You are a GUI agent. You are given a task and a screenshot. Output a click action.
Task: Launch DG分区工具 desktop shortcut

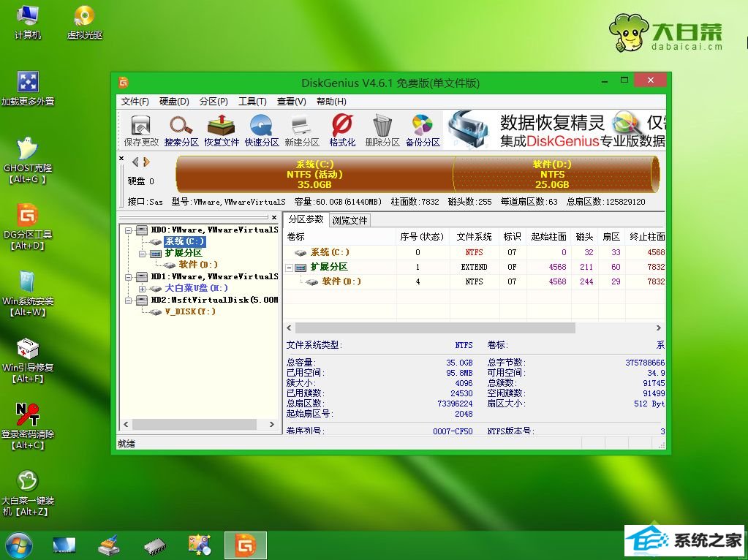coord(28,227)
